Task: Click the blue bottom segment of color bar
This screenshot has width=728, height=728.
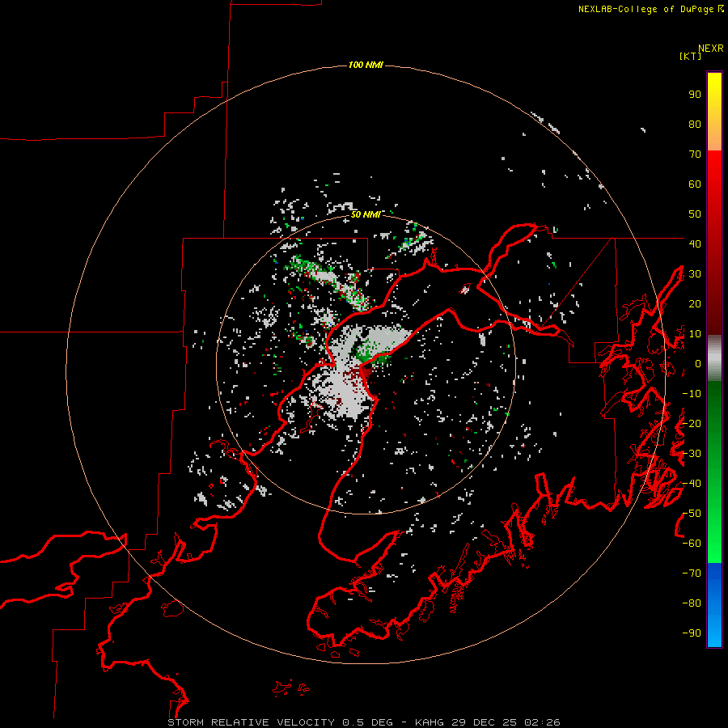Action: tap(714, 604)
